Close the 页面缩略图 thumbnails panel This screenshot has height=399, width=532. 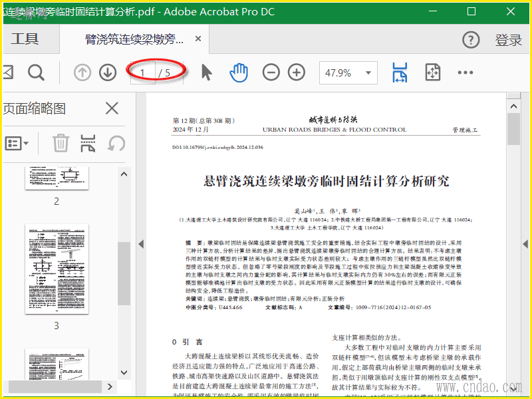112,108
